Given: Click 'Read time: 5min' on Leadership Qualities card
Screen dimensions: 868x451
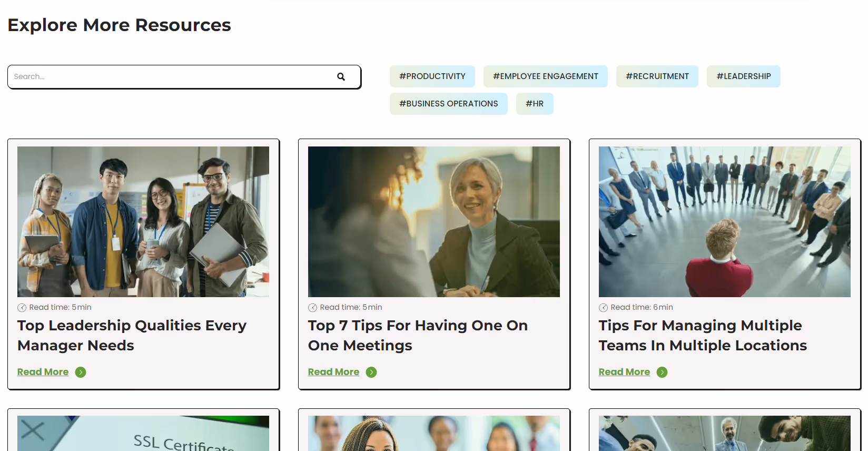Looking at the screenshot, I should coord(61,308).
